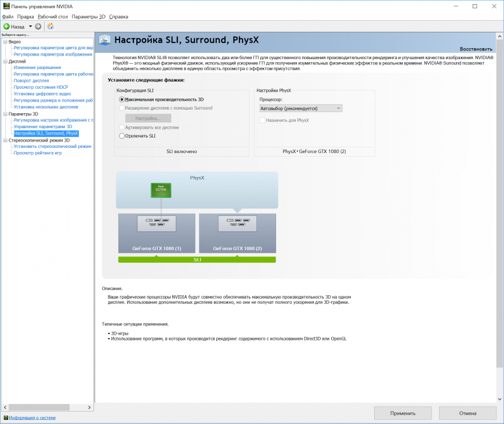Click main panel scroll up arrow

point(499,37)
